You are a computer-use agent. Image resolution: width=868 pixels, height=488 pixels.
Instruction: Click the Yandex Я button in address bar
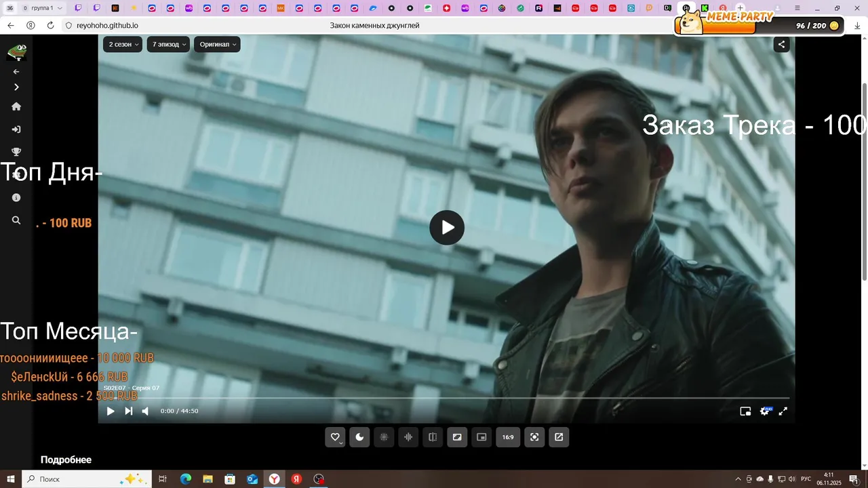click(x=31, y=25)
